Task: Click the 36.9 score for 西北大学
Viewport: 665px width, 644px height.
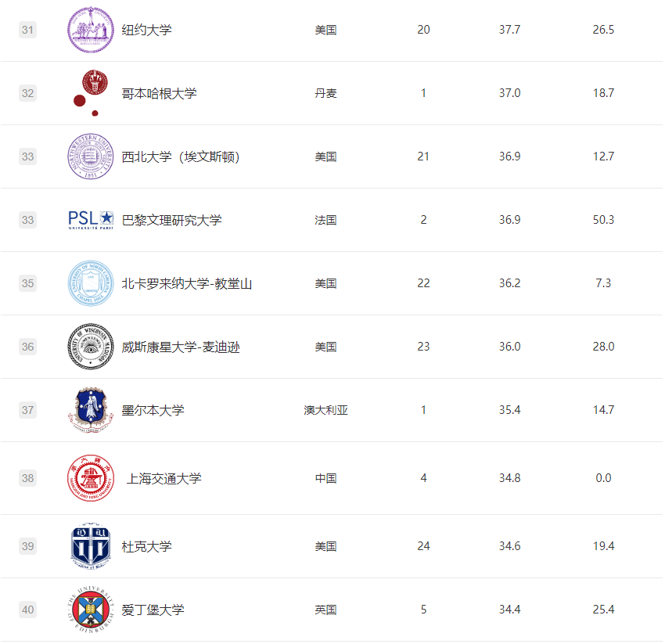Action: (509, 157)
